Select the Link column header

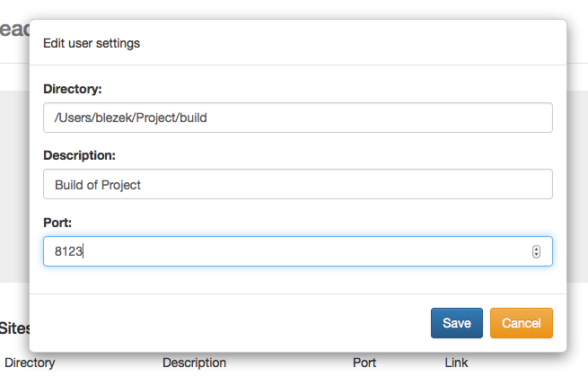456,363
